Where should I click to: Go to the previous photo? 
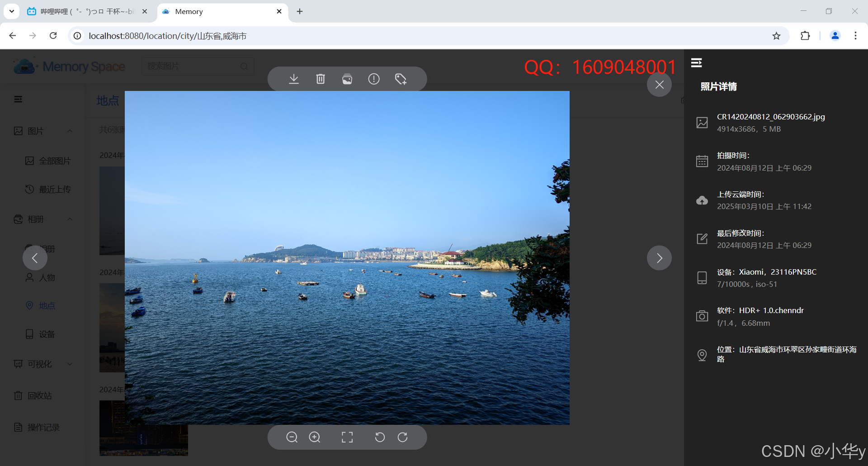35,258
